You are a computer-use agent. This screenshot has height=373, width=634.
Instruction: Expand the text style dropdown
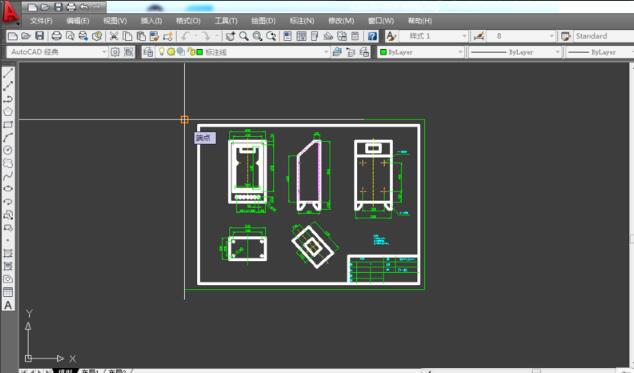pyautogui.click(x=464, y=36)
